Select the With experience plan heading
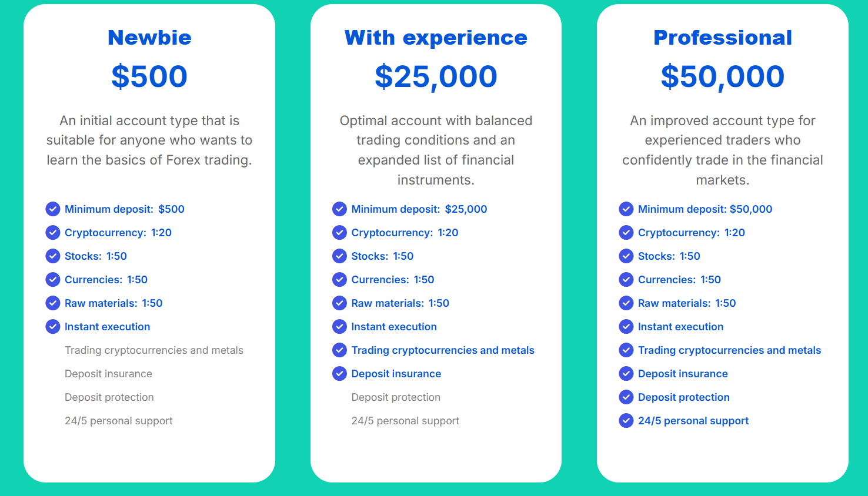The image size is (868, 496). [x=436, y=38]
